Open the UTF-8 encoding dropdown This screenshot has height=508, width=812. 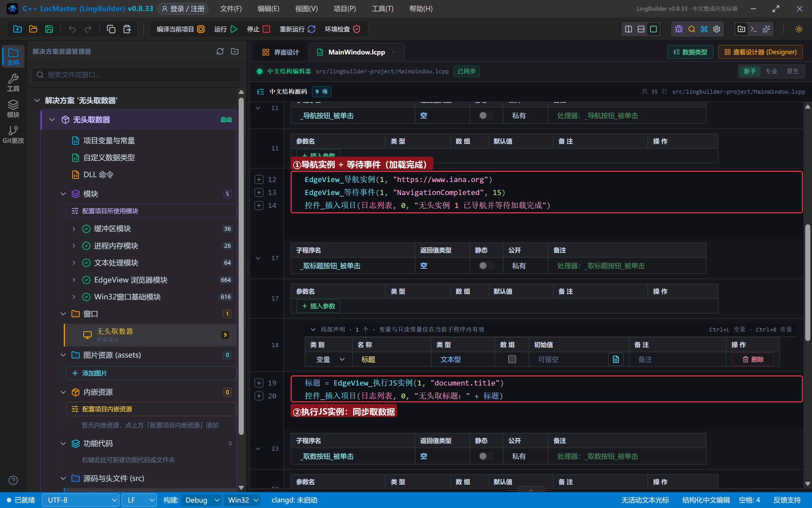(x=80, y=500)
